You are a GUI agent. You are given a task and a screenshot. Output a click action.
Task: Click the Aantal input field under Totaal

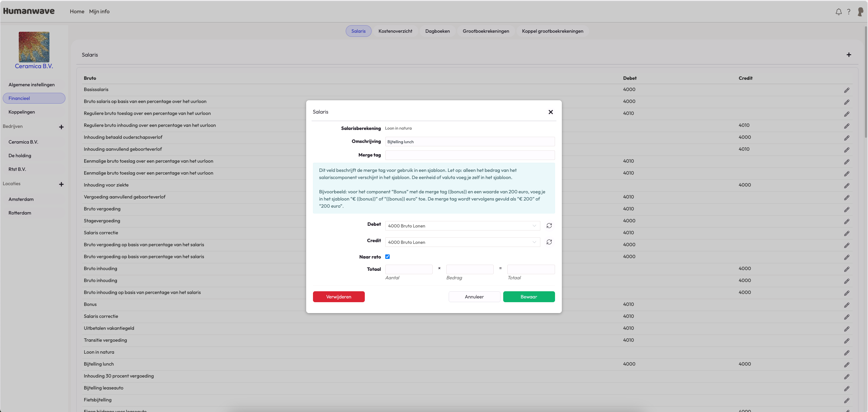(x=408, y=269)
